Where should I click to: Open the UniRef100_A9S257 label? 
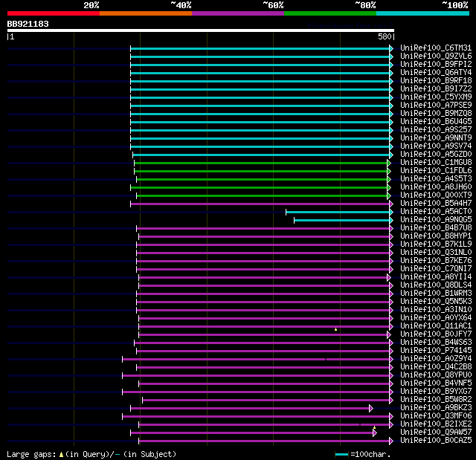tap(436, 130)
